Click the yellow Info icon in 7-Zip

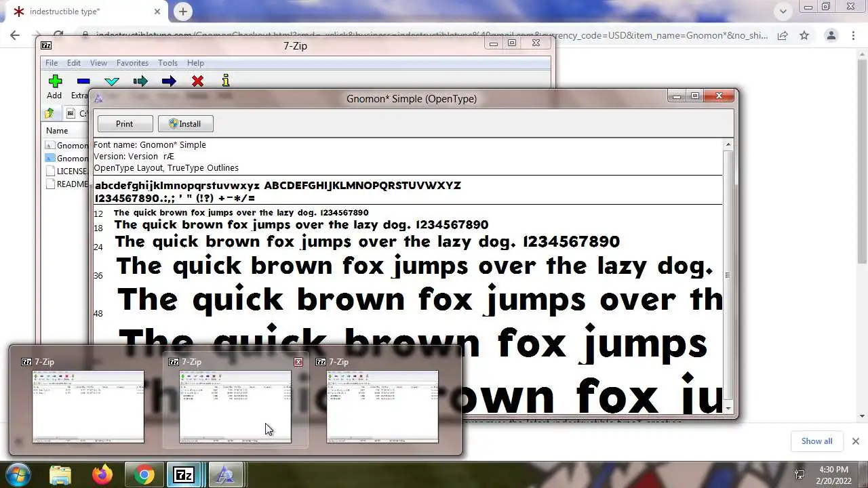[226, 81]
